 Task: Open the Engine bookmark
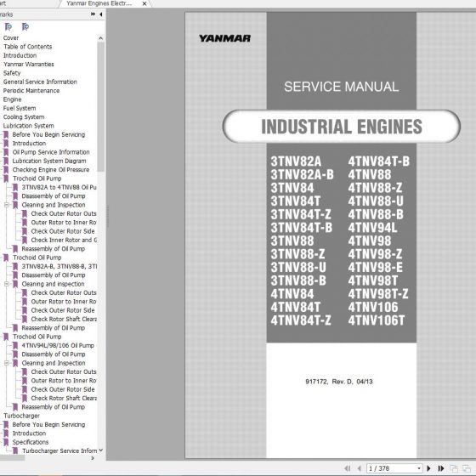point(12,99)
